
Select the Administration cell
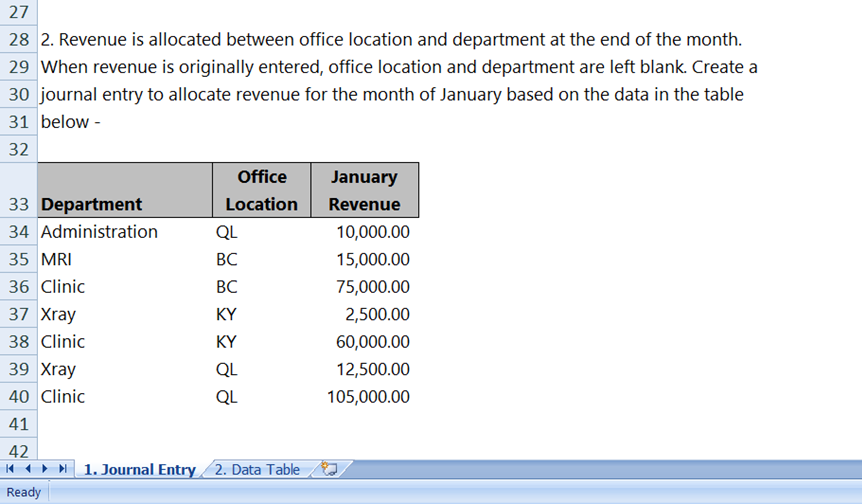click(125, 232)
